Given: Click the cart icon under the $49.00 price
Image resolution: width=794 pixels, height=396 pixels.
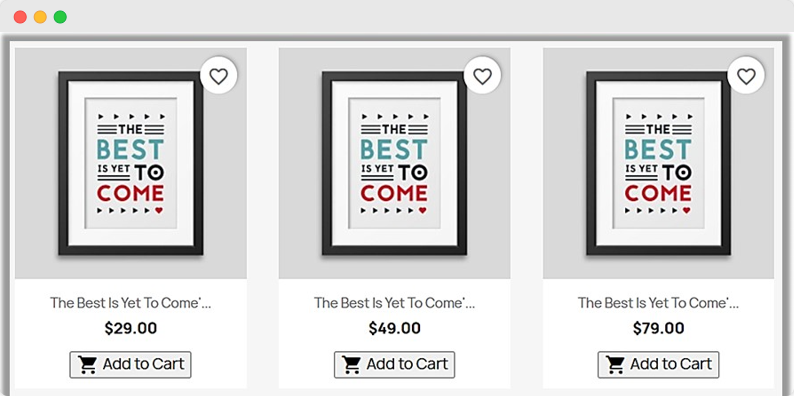Looking at the screenshot, I should 351,365.
